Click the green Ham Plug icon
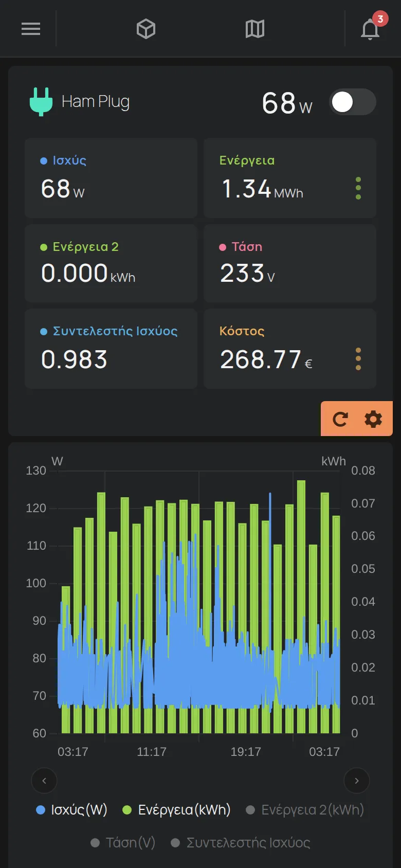The height and width of the screenshot is (868, 401). click(41, 102)
